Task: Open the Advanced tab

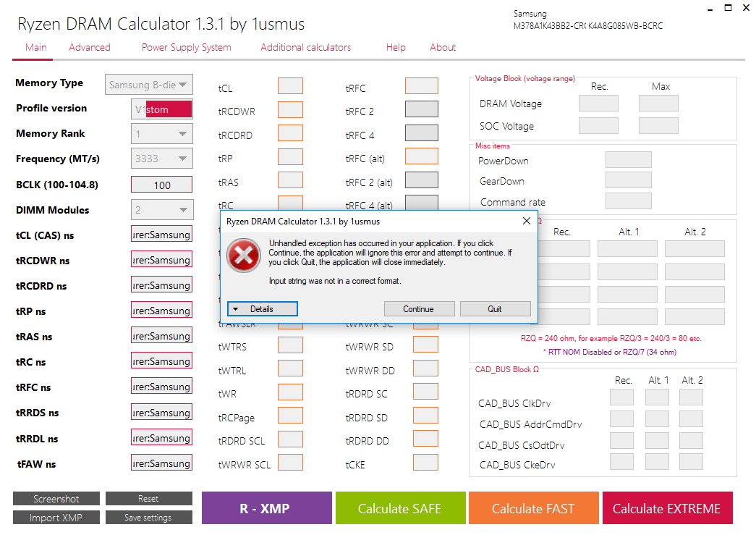Action: (x=90, y=47)
